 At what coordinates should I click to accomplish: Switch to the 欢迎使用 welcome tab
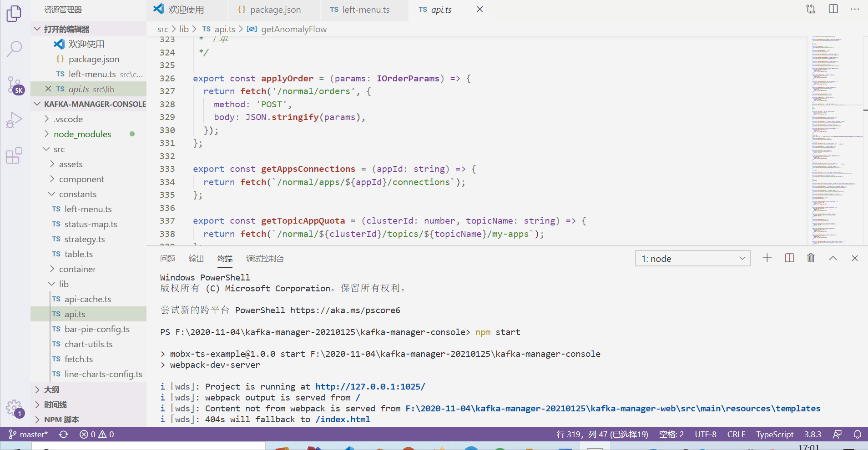(187, 10)
